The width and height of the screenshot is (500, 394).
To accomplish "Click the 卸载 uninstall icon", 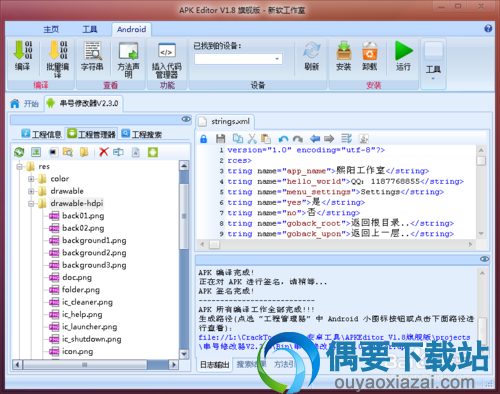I will click(x=369, y=51).
